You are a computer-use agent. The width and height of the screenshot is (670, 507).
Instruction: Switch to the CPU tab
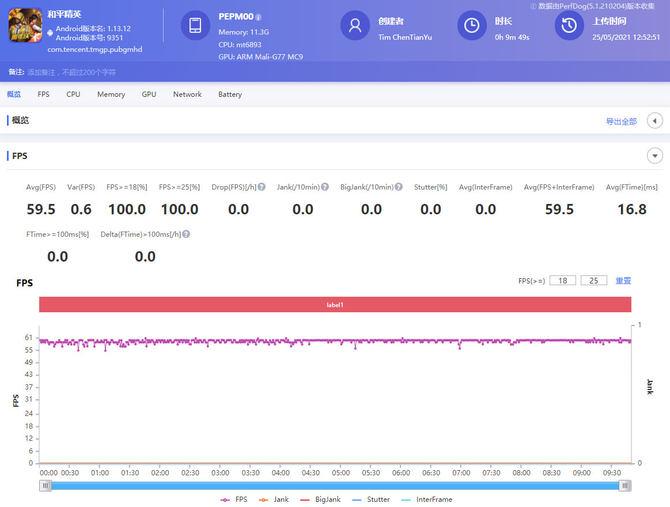pos(73,94)
